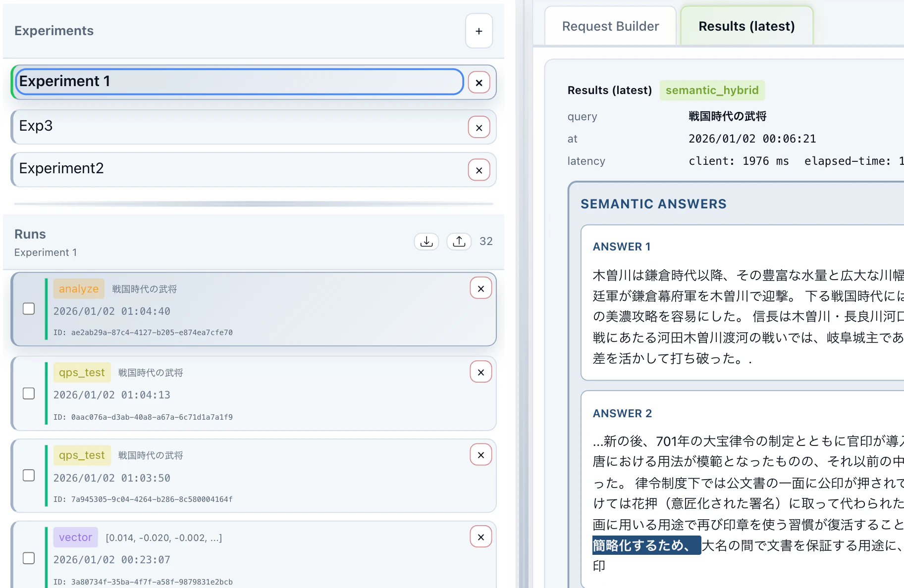The height and width of the screenshot is (588, 904).
Task: Delete the qps_test run from 01:03:50
Action: (481, 455)
